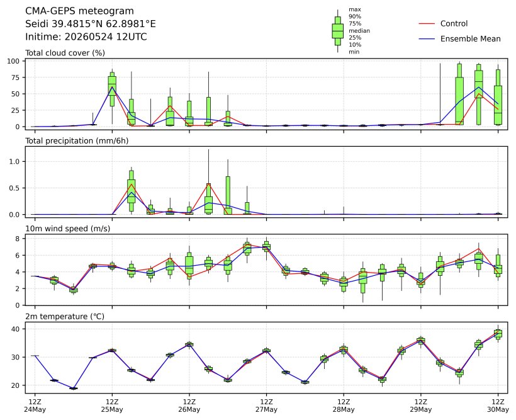This screenshot has width=516, height=420.
Task: Click the 2m temperature panel title
Action: point(65,317)
